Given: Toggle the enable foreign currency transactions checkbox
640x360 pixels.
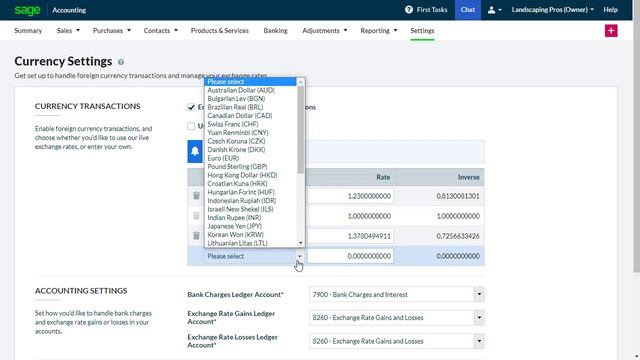Looking at the screenshot, I should tap(191, 107).
